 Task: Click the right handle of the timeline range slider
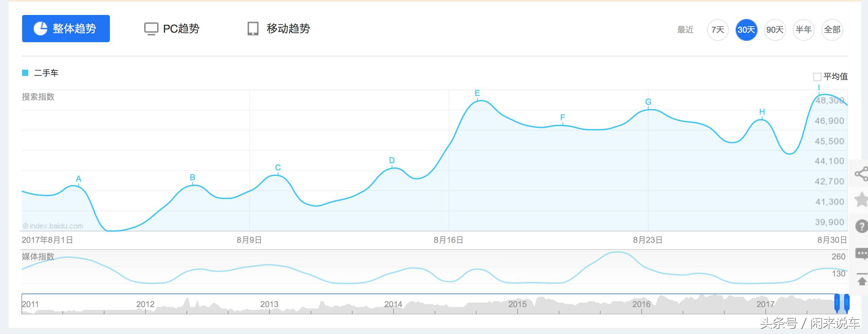tap(847, 303)
